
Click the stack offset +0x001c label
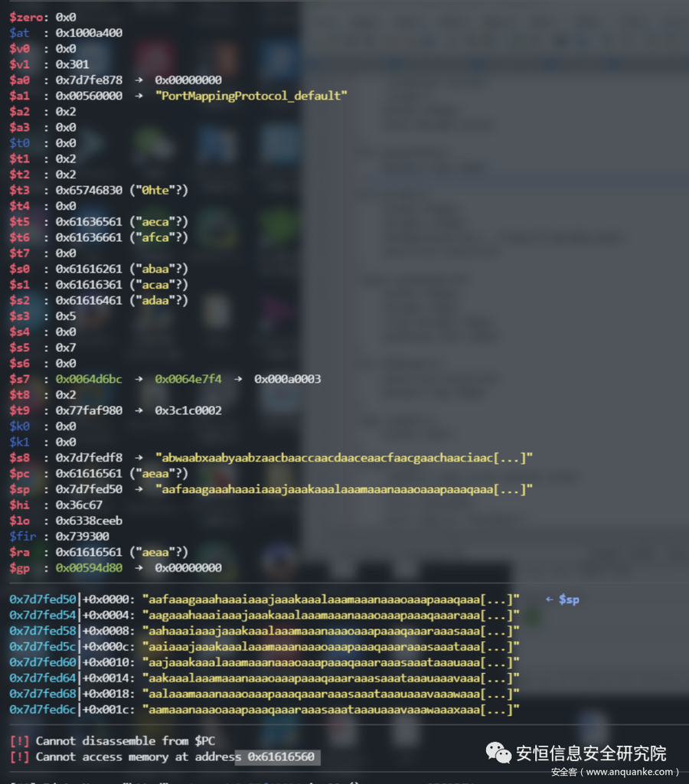pos(109,710)
